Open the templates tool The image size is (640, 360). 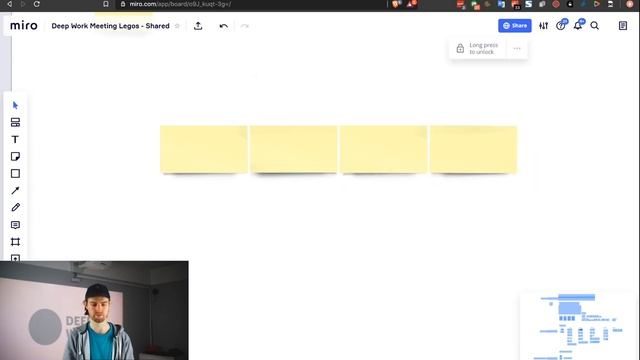[x=15, y=122]
